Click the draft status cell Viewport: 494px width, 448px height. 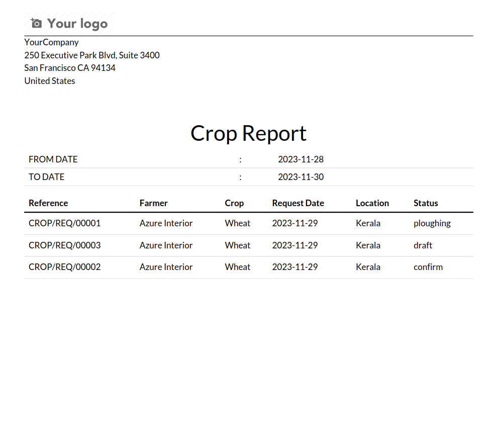[x=423, y=245]
